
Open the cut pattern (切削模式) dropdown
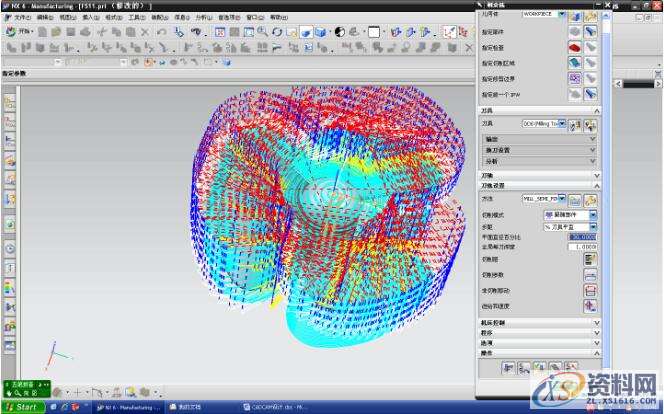593,215
